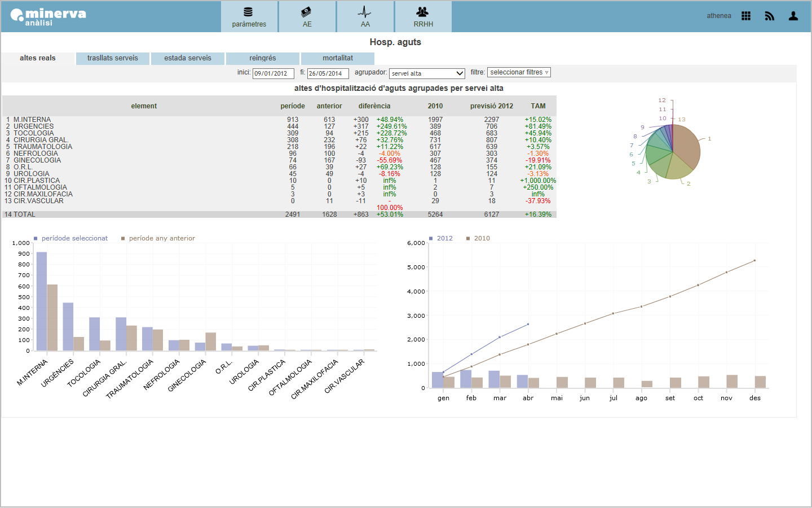Click the 2010 des line data point
Image resolution: width=812 pixels, height=508 pixels.
[754, 260]
